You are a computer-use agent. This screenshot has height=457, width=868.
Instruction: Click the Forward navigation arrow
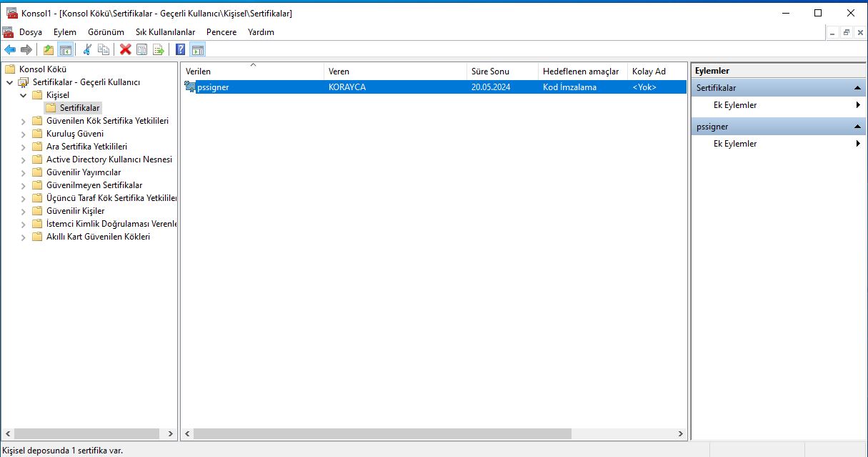pyautogui.click(x=26, y=49)
